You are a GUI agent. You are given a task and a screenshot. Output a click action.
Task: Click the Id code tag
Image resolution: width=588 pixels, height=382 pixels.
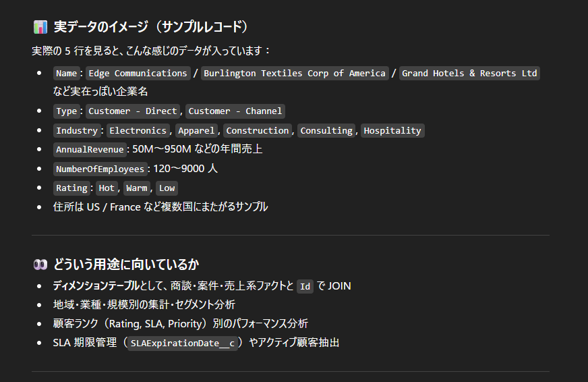point(305,286)
